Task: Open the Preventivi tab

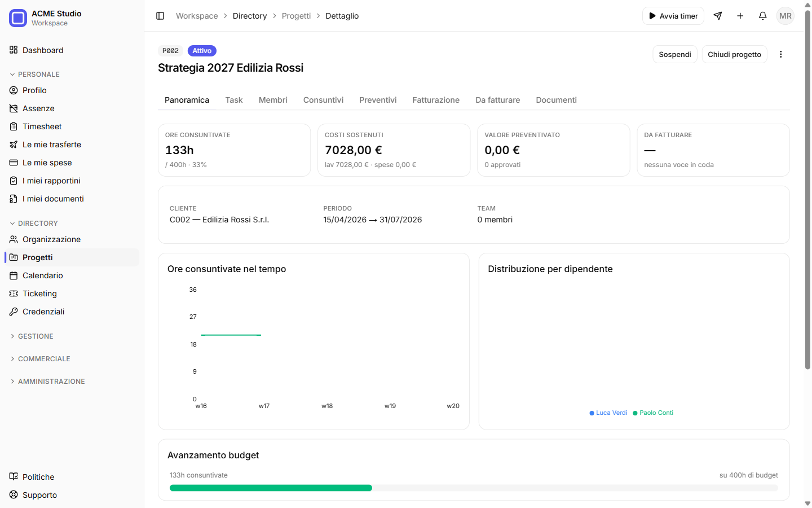Action: click(378, 100)
